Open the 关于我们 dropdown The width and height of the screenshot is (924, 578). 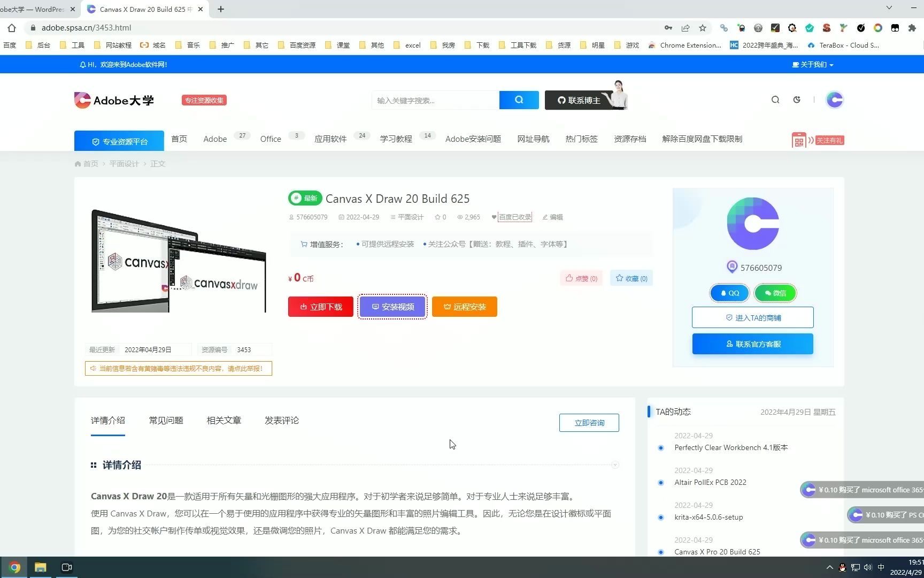[812, 64]
